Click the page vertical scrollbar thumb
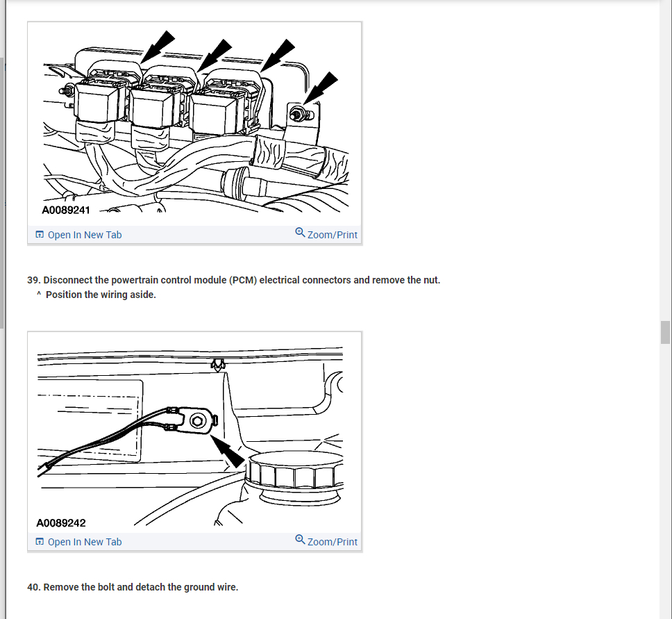This screenshot has width=672, height=619. click(x=665, y=332)
